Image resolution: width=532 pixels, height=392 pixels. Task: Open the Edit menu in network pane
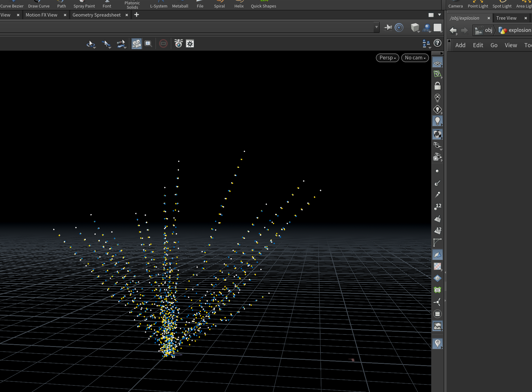(478, 45)
